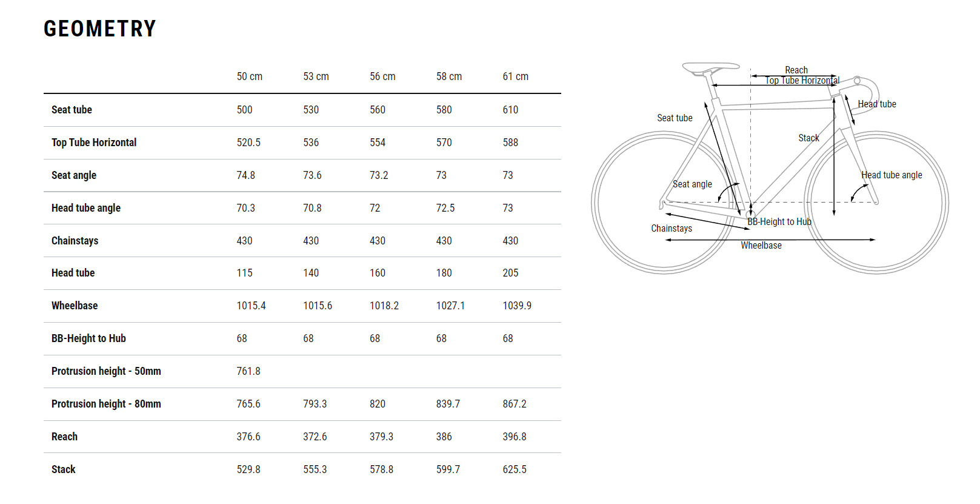Image resolution: width=980 pixels, height=504 pixels.
Task: Select the 53 cm size column header
Action: [316, 76]
